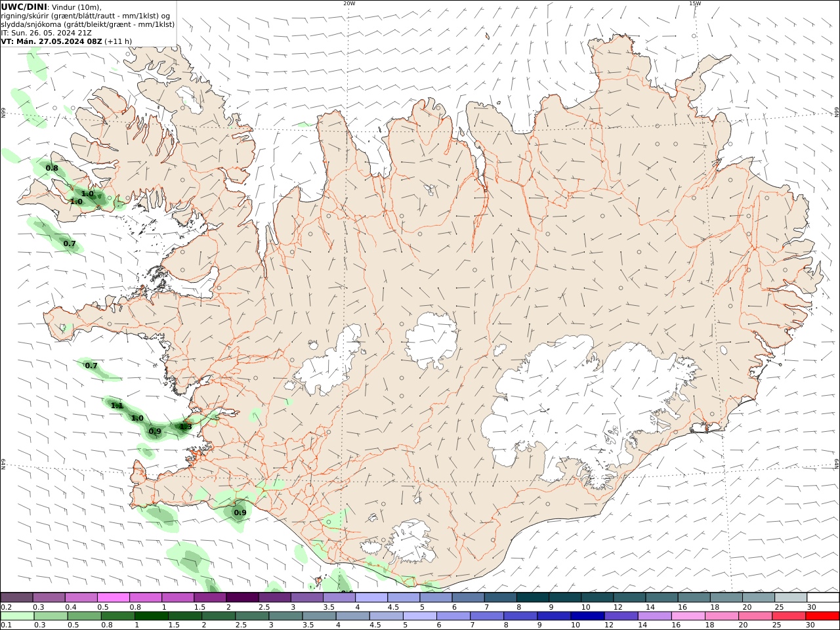Select the dark teal 8–9 snow swatch

pos(533,597)
